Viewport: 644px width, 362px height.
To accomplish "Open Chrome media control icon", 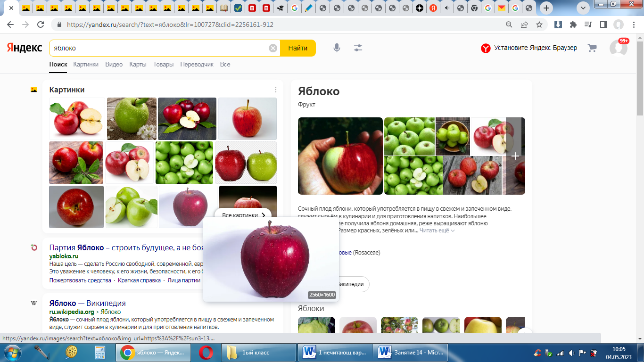I will coord(588,25).
